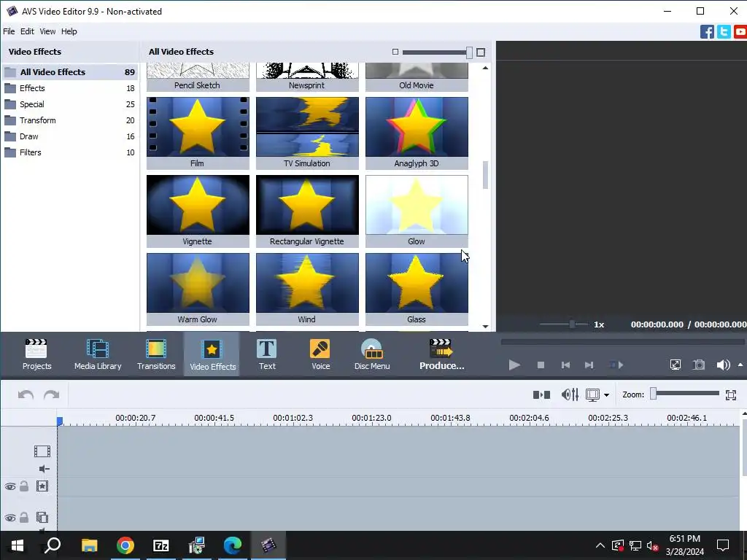Toggle visibility of the video overlay track
Image resolution: width=747 pixels, height=560 pixels.
click(x=10, y=518)
